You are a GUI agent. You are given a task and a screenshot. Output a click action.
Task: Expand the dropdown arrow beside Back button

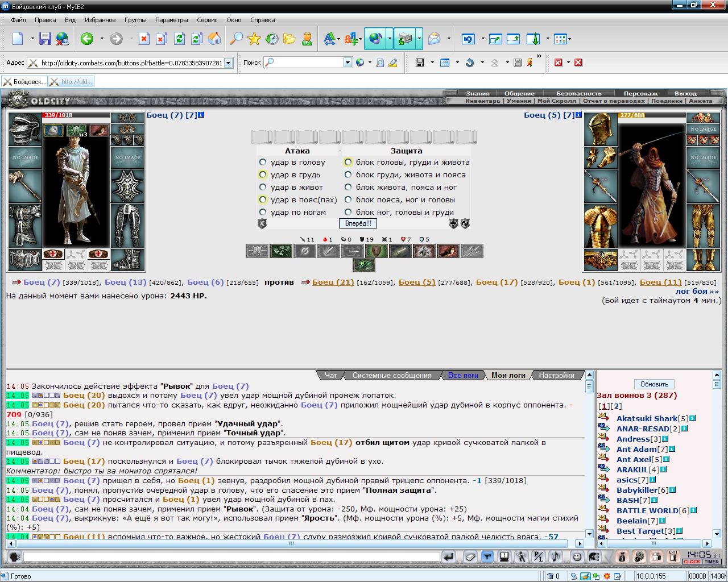tap(102, 39)
